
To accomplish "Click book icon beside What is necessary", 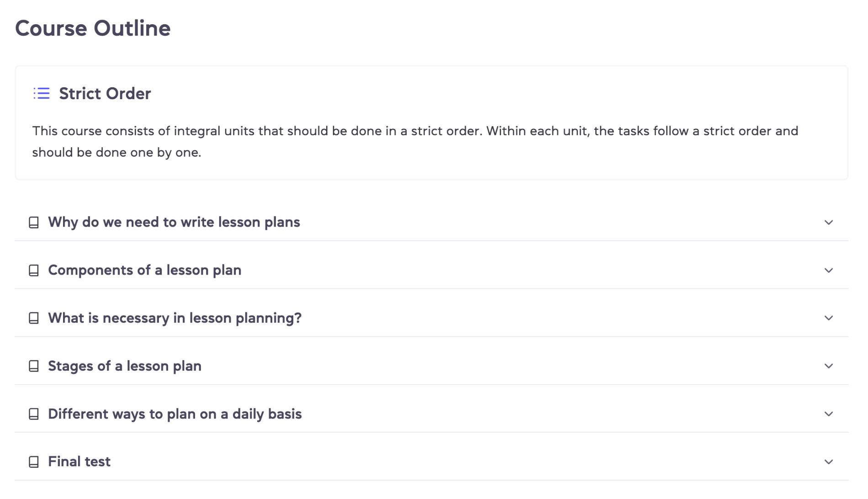I will click(34, 318).
